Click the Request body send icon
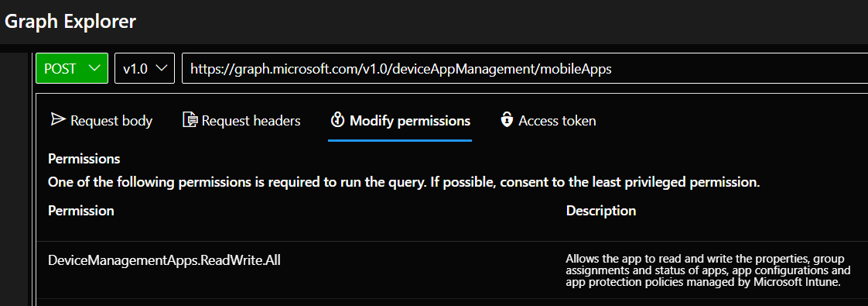Screen dimensions: 868x306 57,120
